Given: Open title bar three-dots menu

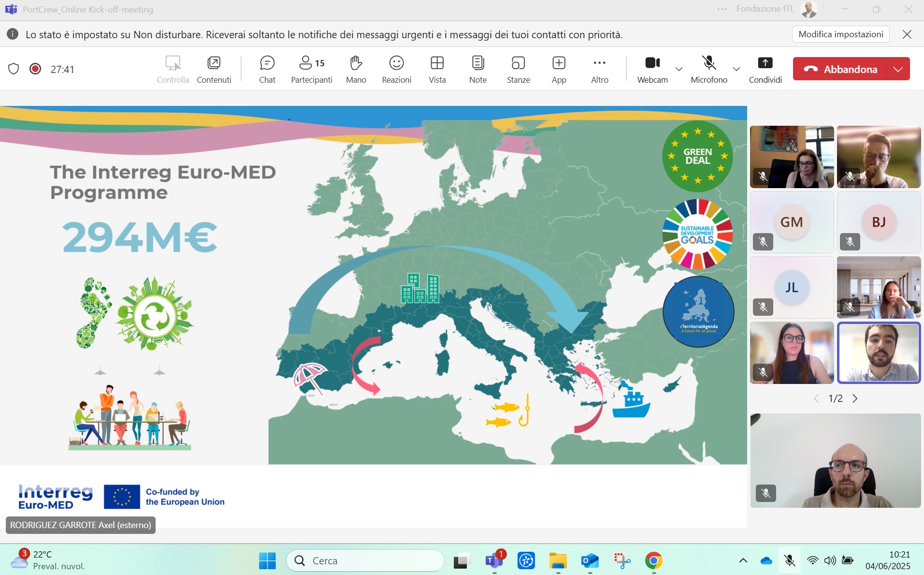Looking at the screenshot, I should [722, 9].
